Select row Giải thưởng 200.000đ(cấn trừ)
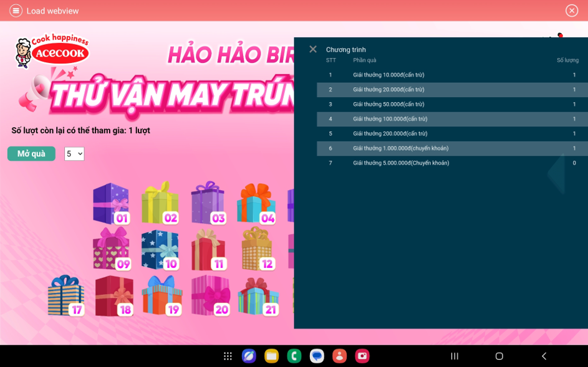588x367 pixels. tap(452, 133)
